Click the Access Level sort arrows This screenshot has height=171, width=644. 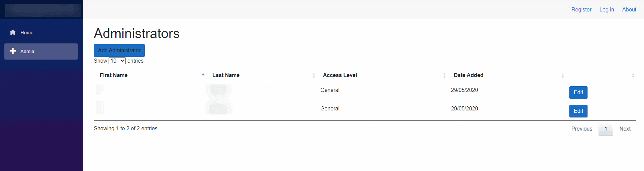[444, 75]
